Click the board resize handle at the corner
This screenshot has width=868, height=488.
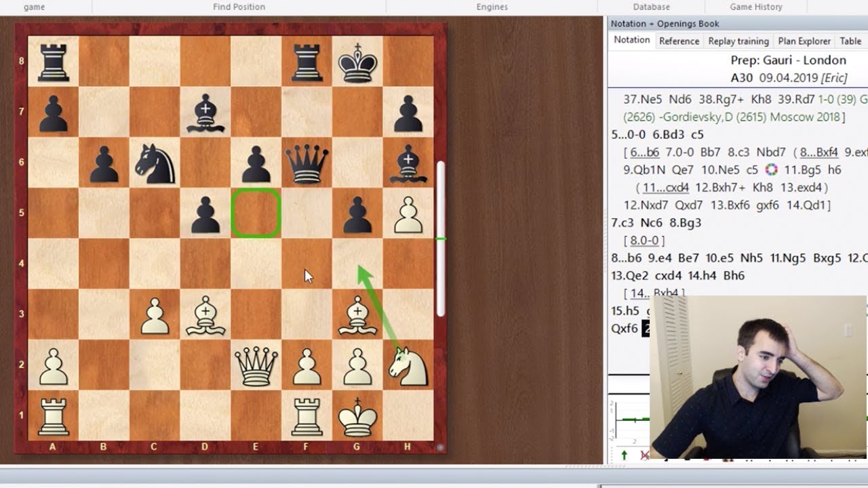(x=440, y=447)
